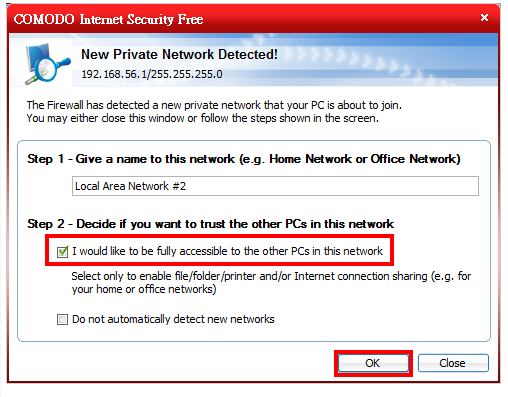Click the Step 2 trust PCs heading

pyautogui.click(x=210, y=224)
